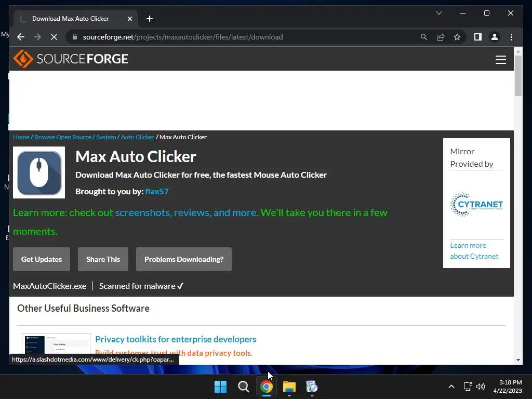Open Chrome's three-dot menu
The height and width of the screenshot is (399, 532).
[511, 37]
